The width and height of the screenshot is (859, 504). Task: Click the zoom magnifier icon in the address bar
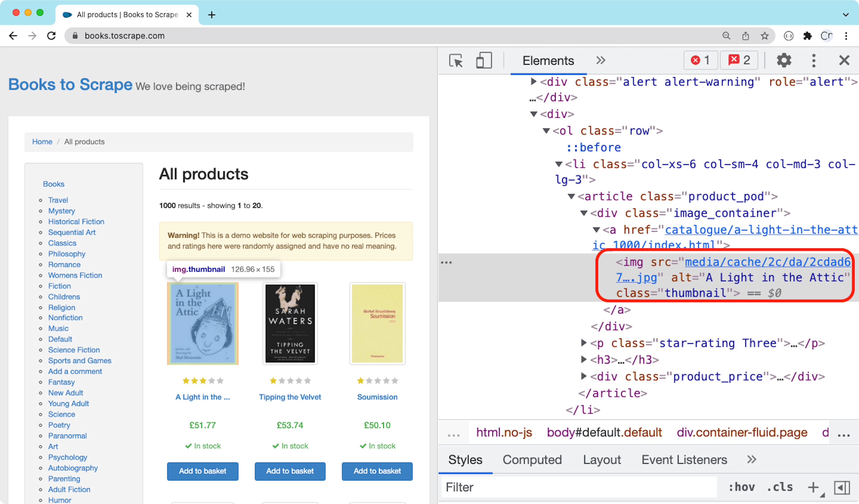pyautogui.click(x=726, y=36)
